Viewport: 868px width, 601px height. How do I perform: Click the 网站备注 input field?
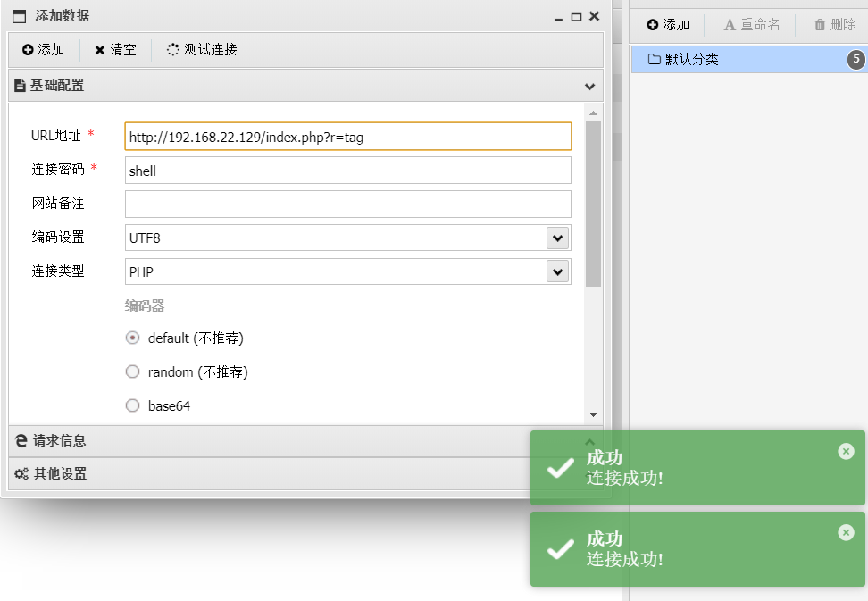pos(347,204)
